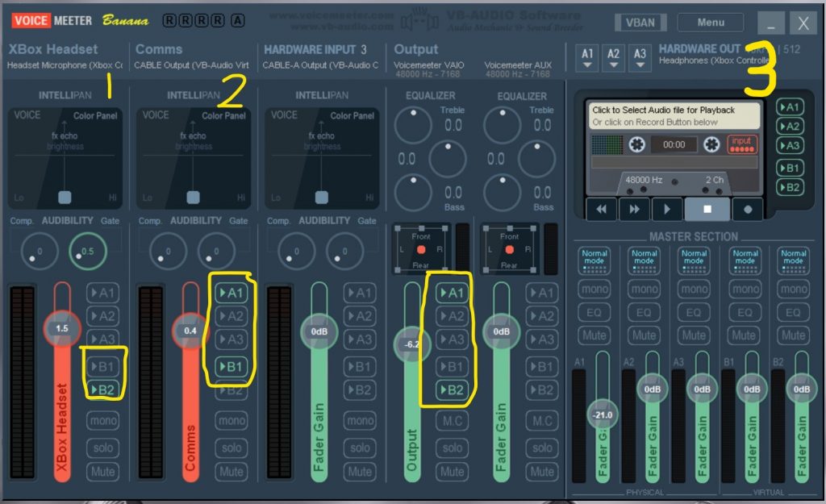Screen dimensions: 826x504
Task: Solo the Comms strip
Action: [232, 448]
